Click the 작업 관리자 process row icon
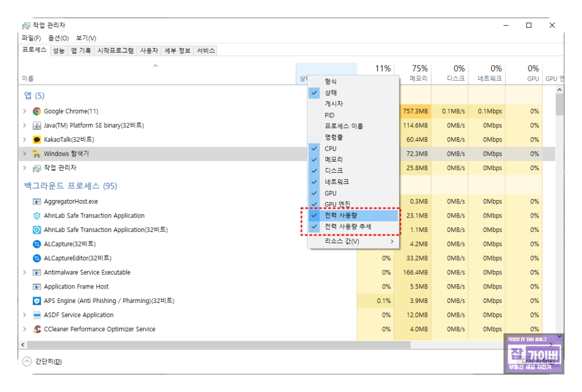This screenshot has height=392, width=582. point(37,168)
